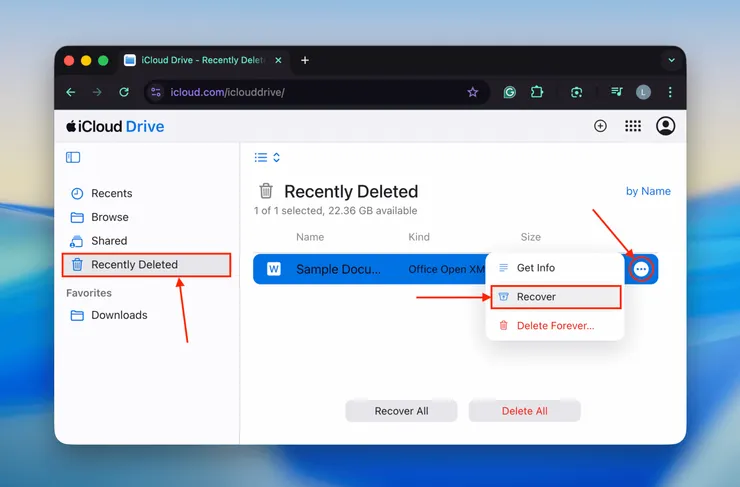Click the Size column header
740x487 pixels.
click(x=530, y=237)
